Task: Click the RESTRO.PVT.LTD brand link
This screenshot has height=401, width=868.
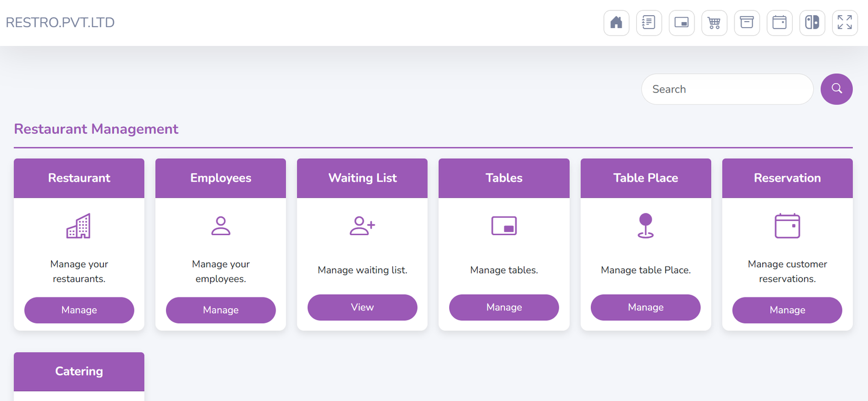Action: pos(60,23)
